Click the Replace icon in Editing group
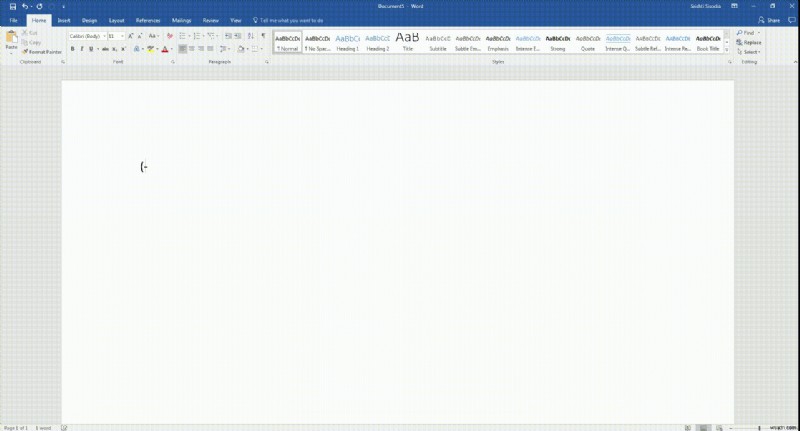 pos(748,42)
